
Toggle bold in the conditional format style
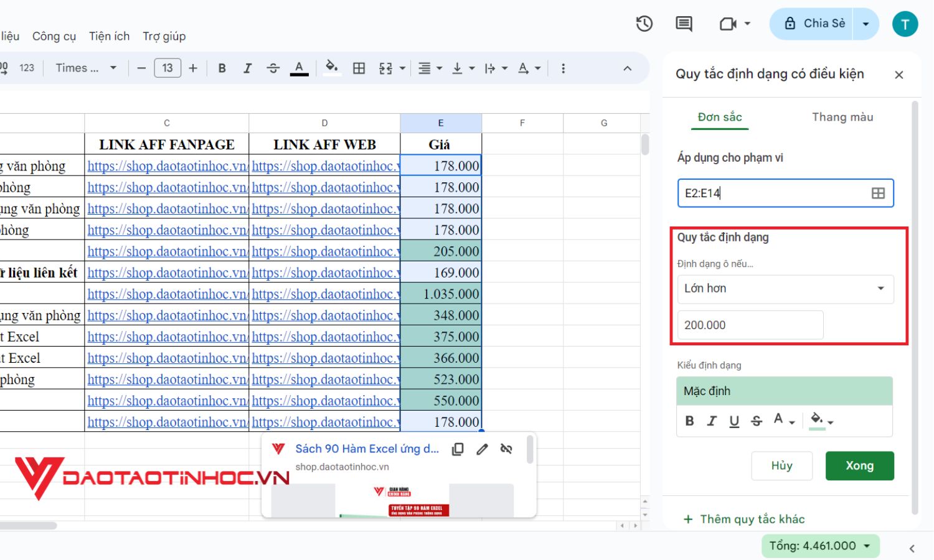point(689,421)
